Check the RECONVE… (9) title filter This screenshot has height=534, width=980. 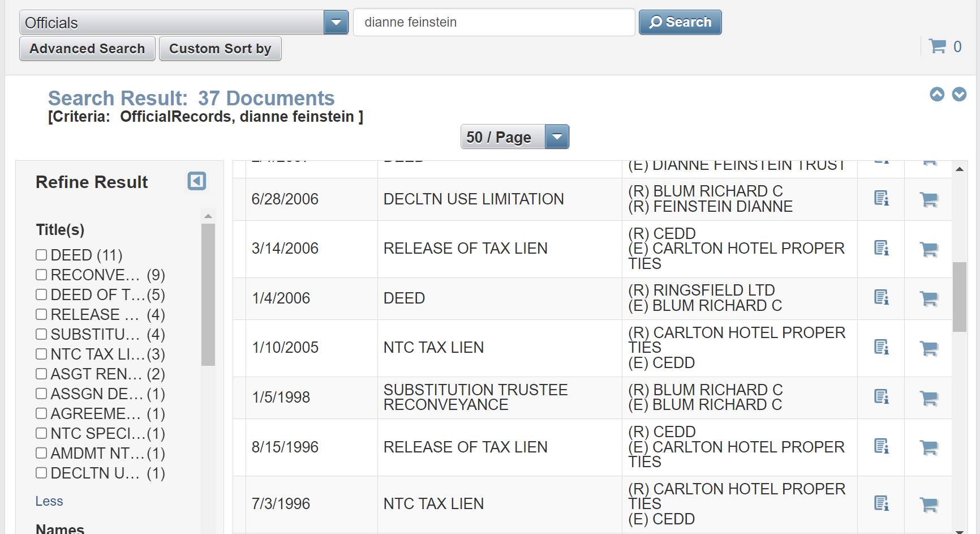(41, 275)
